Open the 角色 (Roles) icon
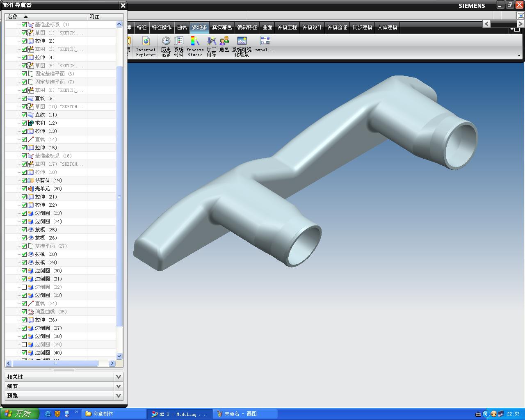 (224, 44)
